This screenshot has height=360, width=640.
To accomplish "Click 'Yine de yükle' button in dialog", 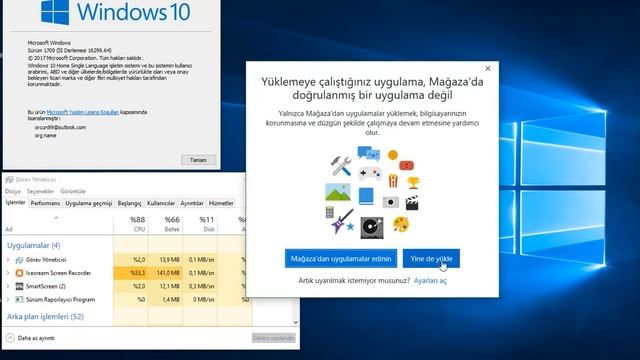I will click(431, 258).
